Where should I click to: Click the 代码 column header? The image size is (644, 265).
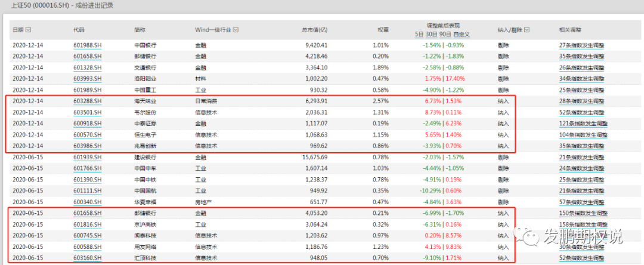(x=79, y=30)
